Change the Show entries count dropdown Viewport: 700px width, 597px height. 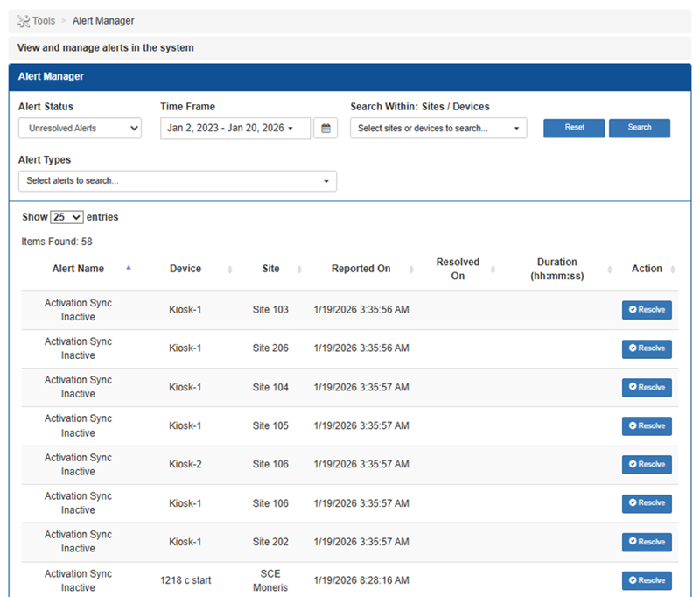(66, 217)
